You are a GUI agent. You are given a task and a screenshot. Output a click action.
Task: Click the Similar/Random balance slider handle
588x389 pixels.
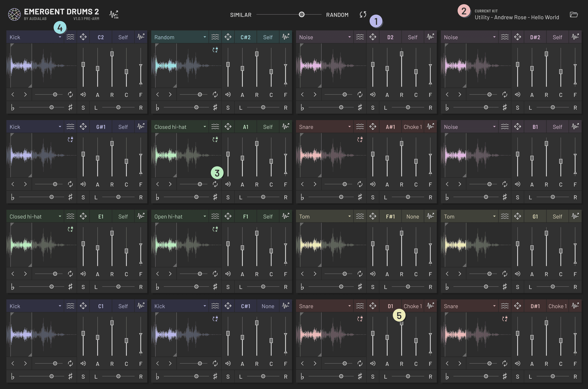(302, 14)
